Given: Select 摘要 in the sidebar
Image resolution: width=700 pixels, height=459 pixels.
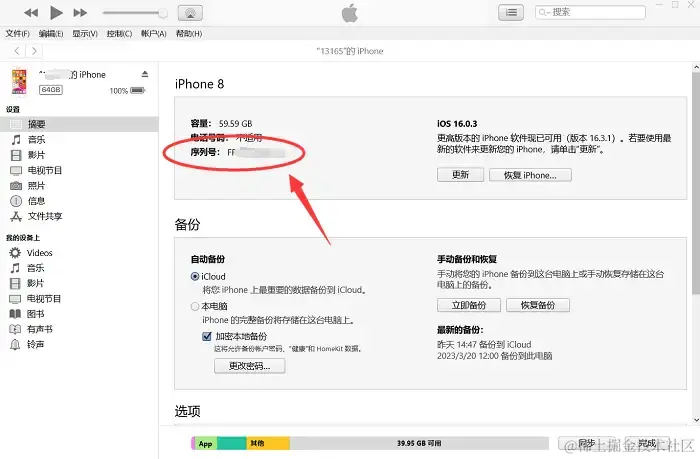Looking at the screenshot, I should point(79,124).
